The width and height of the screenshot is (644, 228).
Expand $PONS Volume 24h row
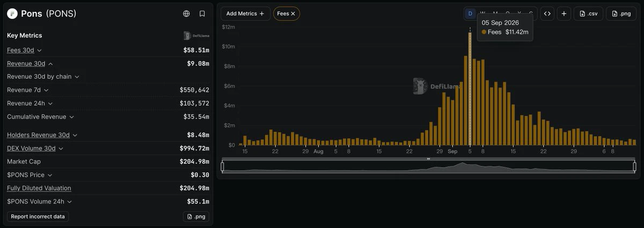coord(69,202)
